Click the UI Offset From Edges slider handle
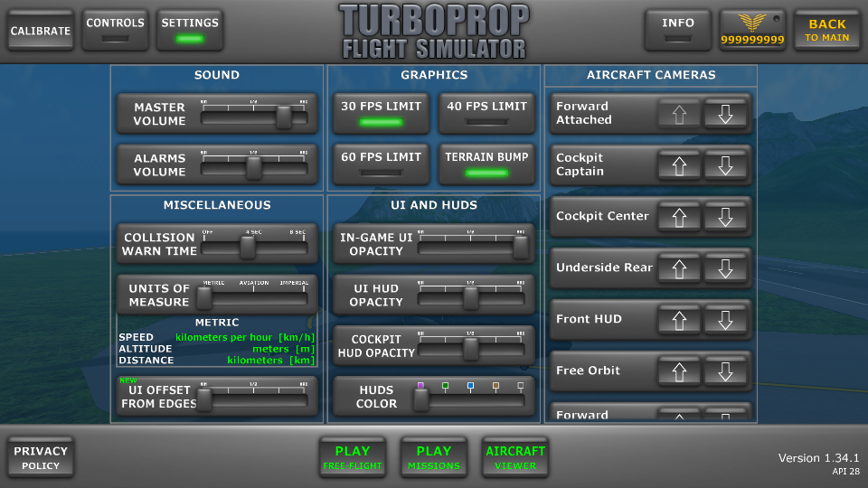 pos(204,400)
